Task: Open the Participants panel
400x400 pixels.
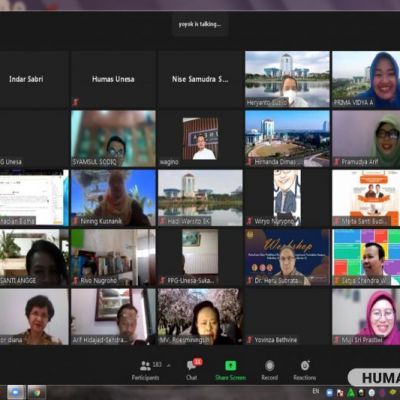Action: [146, 370]
